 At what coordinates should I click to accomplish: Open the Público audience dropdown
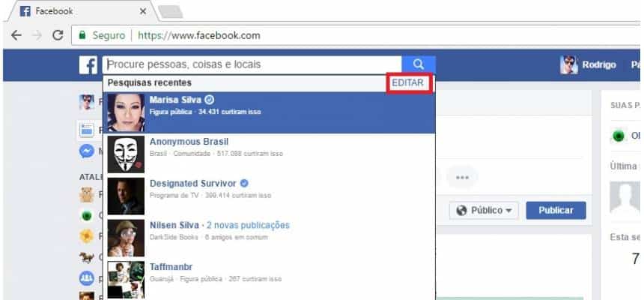point(484,210)
